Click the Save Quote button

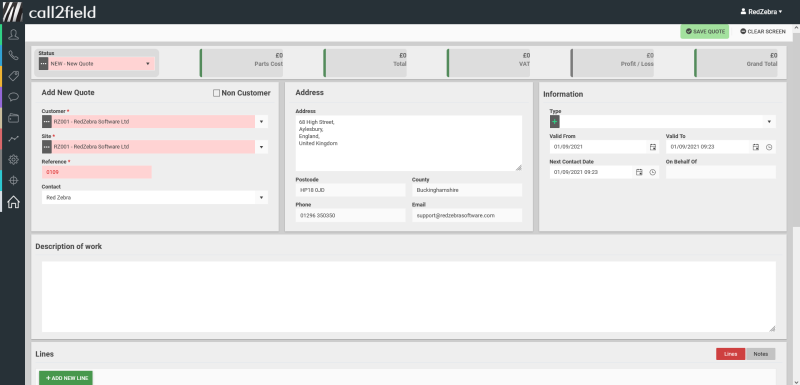tap(705, 32)
